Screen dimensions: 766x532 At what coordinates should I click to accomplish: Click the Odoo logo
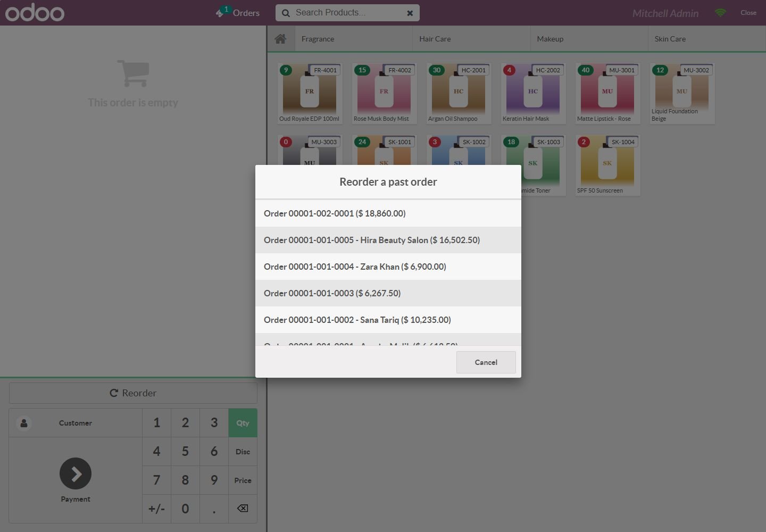[35, 13]
